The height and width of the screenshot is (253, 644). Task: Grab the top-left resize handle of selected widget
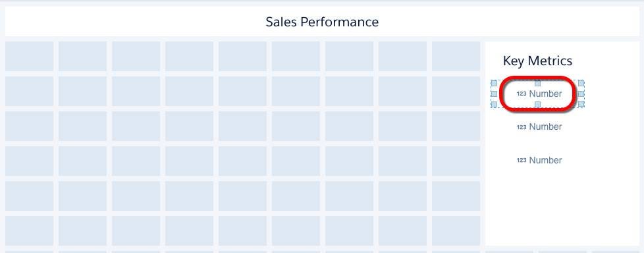pyautogui.click(x=494, y=84)
